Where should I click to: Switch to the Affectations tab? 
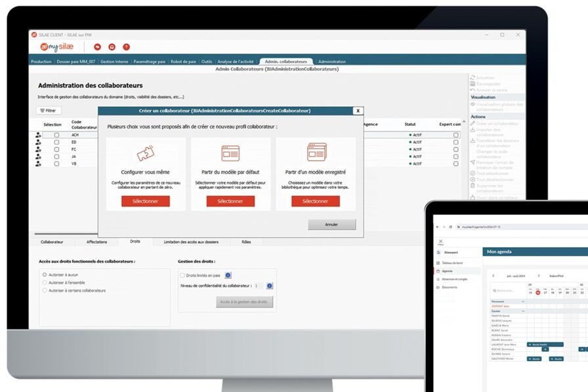click(x=96, y=242)
